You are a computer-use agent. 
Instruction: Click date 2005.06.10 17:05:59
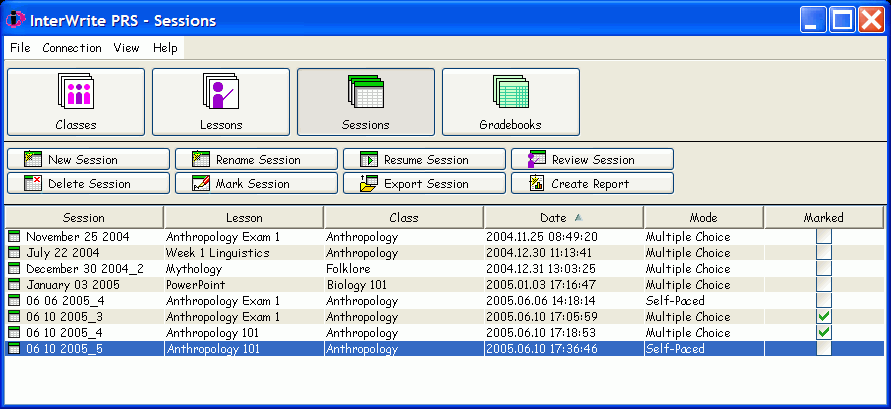[542, 316]
